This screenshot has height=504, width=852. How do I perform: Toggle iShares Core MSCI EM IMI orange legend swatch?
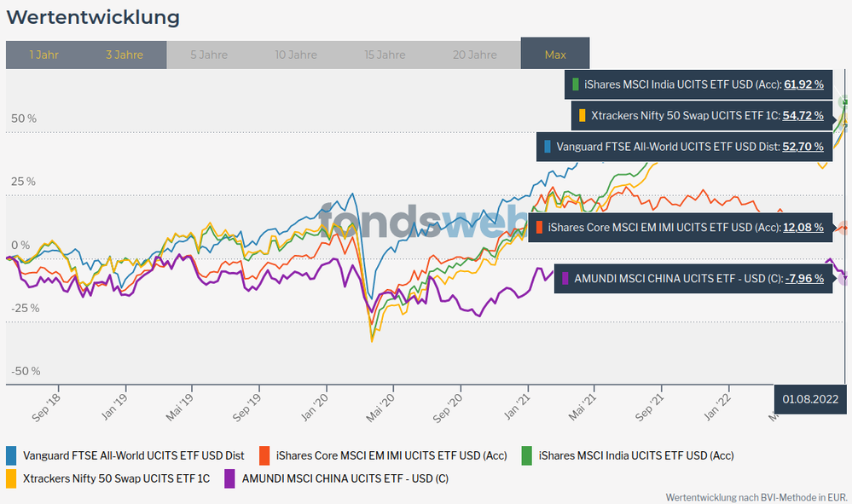click(x=264, y=455)
